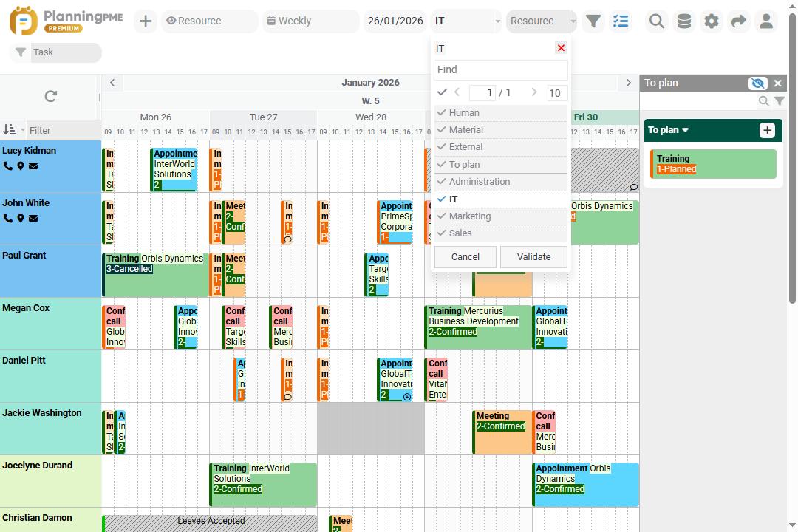This screenshot has height=532, width=798.
Task: Open Jocelyne Durand's Training InterWorld Solutions event
Action: tap(263, 485)
